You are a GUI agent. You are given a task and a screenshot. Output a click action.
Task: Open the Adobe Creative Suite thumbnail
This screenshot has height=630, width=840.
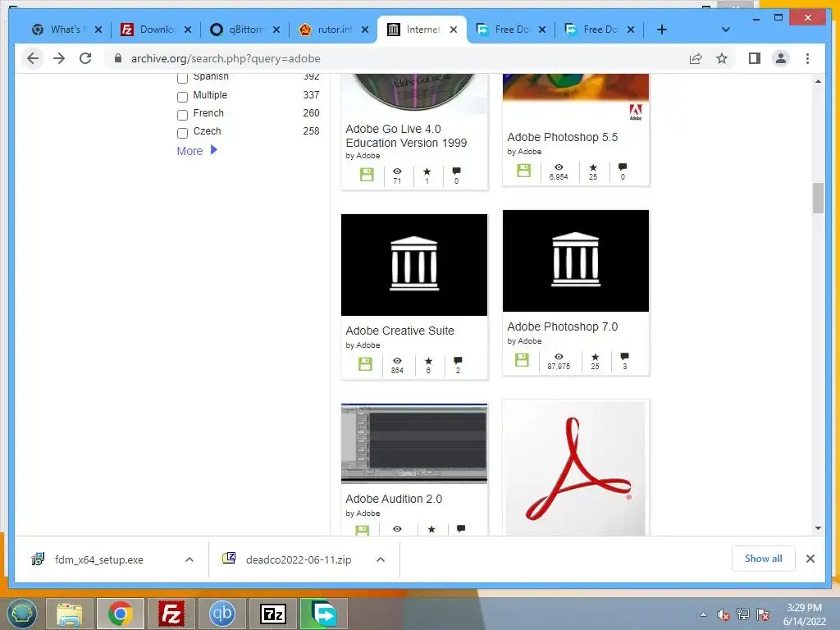[414, 265]
